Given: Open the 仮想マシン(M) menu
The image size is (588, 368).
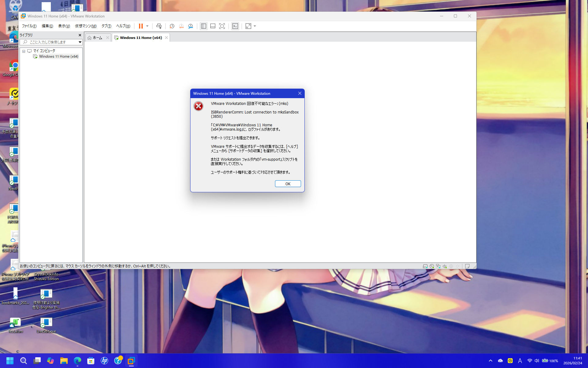Looking at the screenshot, I should coord(86,26).
